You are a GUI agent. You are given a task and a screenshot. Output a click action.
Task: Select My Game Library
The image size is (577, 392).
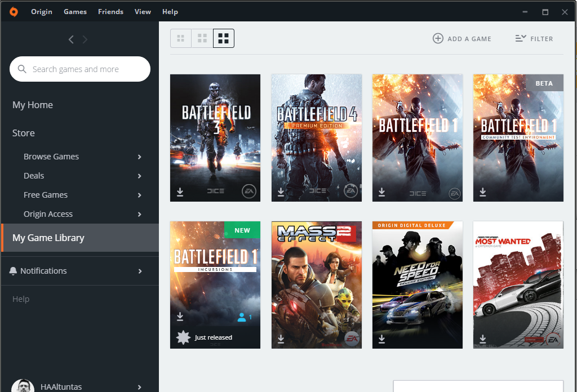(x=80, y=238)
